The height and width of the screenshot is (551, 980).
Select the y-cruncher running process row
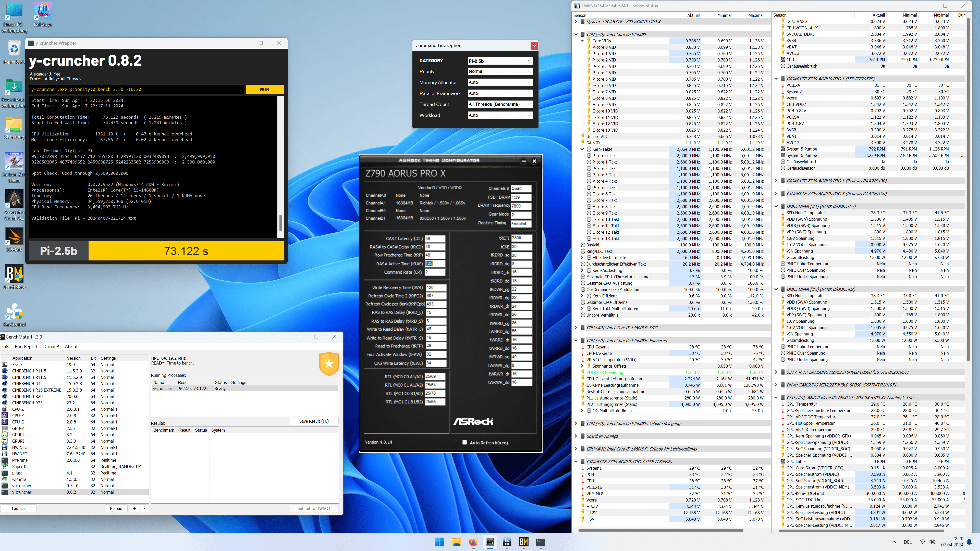coord(245,389)
